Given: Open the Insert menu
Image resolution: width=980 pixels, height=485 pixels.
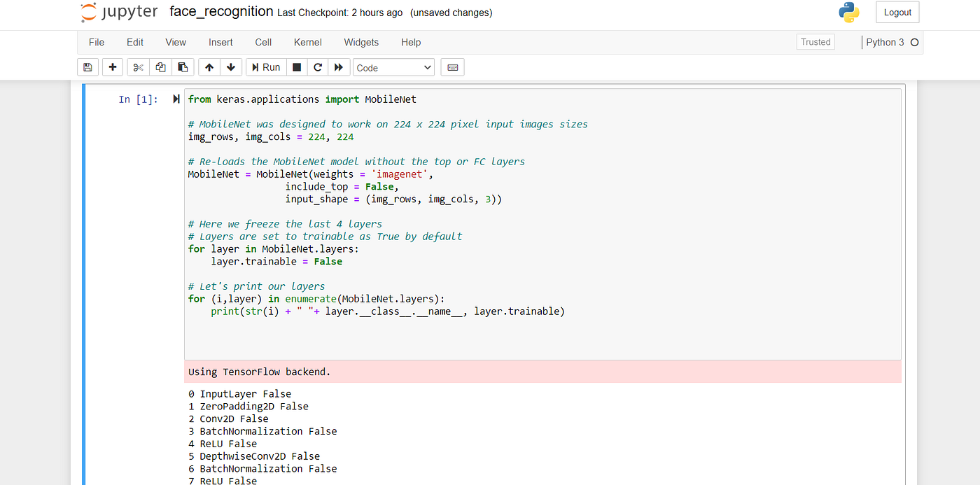Looking at the screenshot, I should tap(220, 42).
